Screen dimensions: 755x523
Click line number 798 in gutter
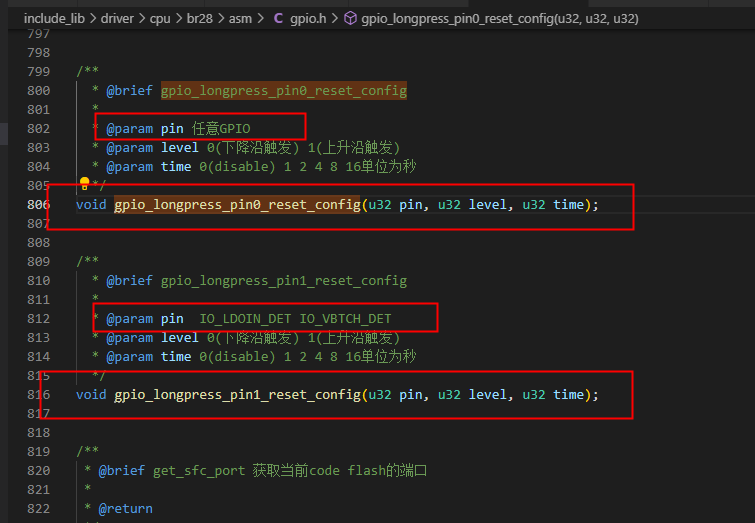[x=39, y=52]
